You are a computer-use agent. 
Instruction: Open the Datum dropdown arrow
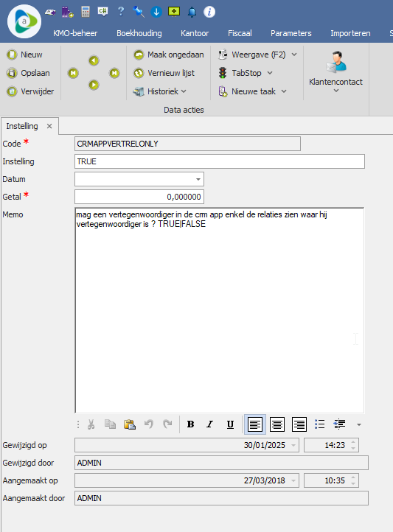(198, 179)
